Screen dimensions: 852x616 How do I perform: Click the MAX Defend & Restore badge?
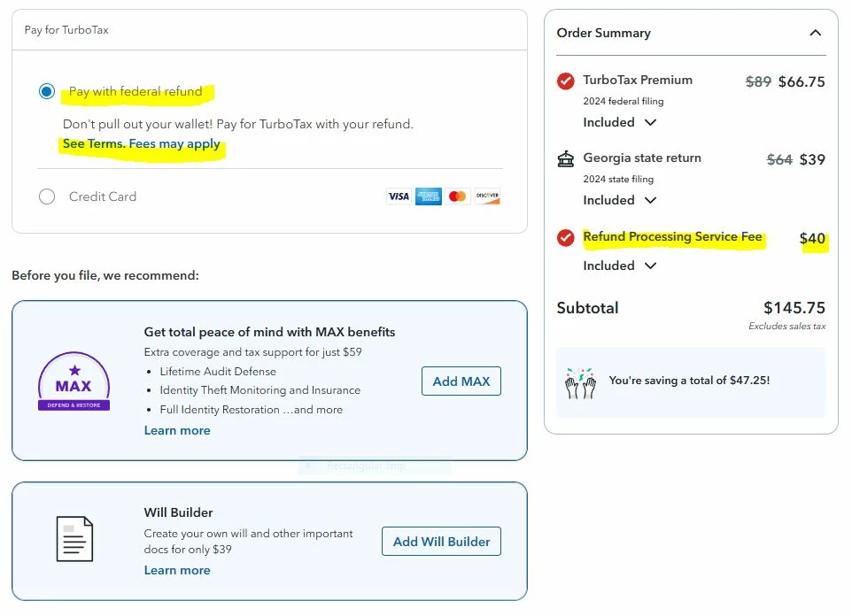click(74, 381)
